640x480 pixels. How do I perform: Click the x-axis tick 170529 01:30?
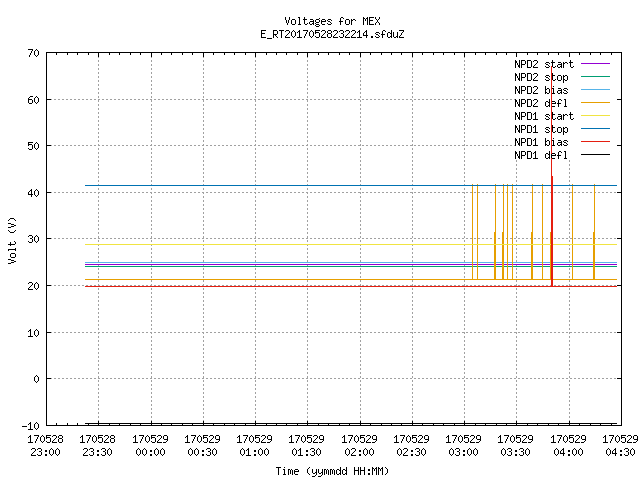[307, 446]
